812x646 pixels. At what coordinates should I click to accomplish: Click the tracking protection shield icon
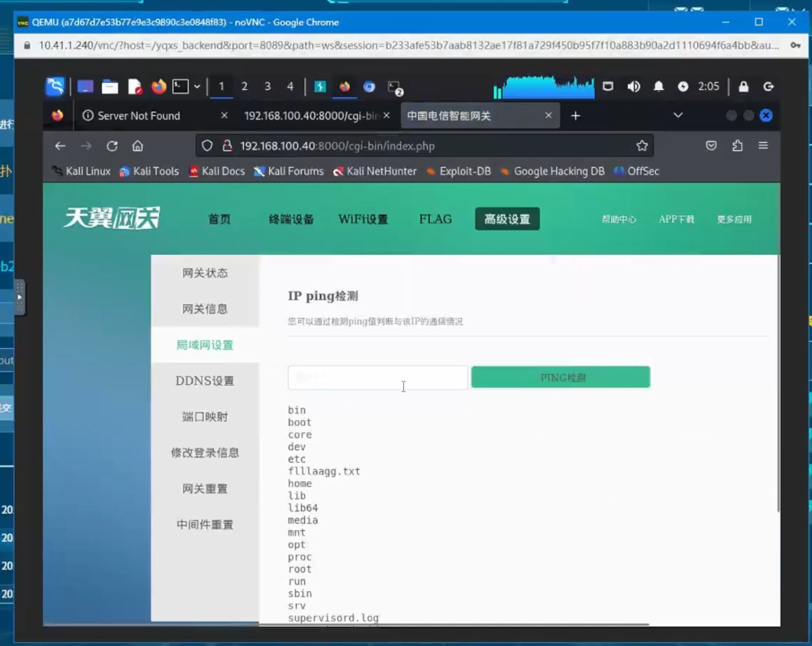207,146
